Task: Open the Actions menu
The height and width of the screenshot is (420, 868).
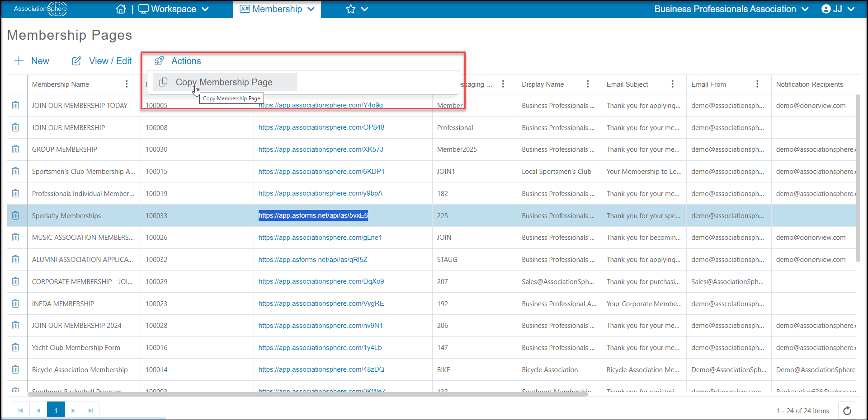Action: pos(178,61)
